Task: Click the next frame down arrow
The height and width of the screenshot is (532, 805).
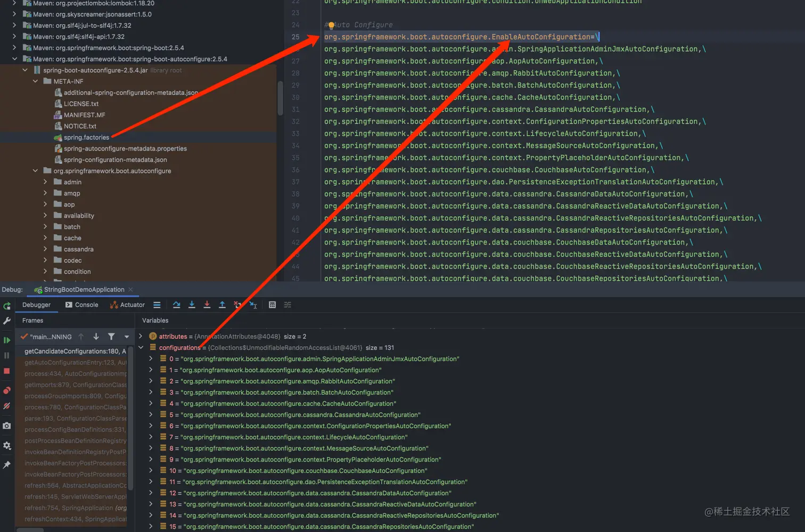Action: click(96, 337)
